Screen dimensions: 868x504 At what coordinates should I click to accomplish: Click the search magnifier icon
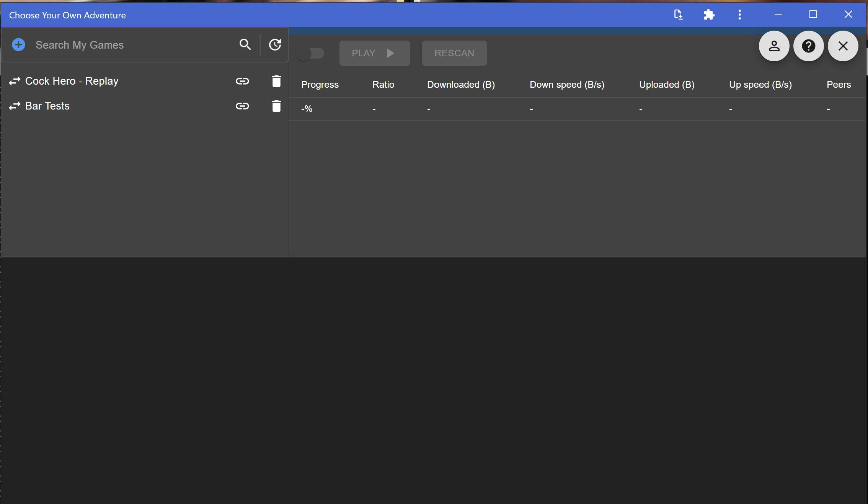(x=245, y=45)
